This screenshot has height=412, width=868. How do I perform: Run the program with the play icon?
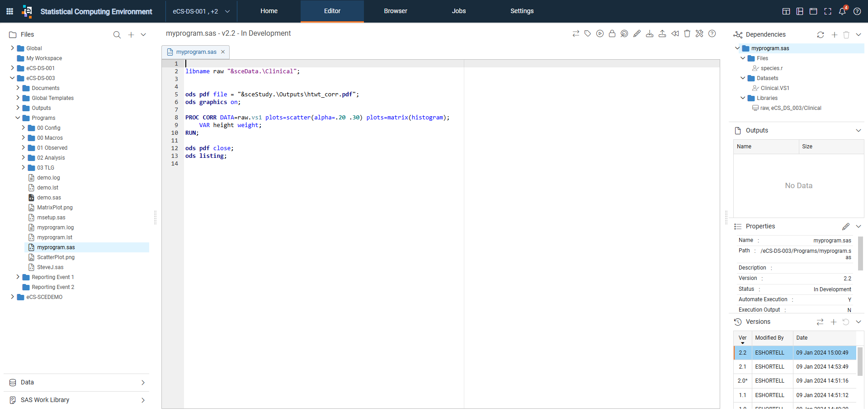pyautogui.click(x=600, y=33)
